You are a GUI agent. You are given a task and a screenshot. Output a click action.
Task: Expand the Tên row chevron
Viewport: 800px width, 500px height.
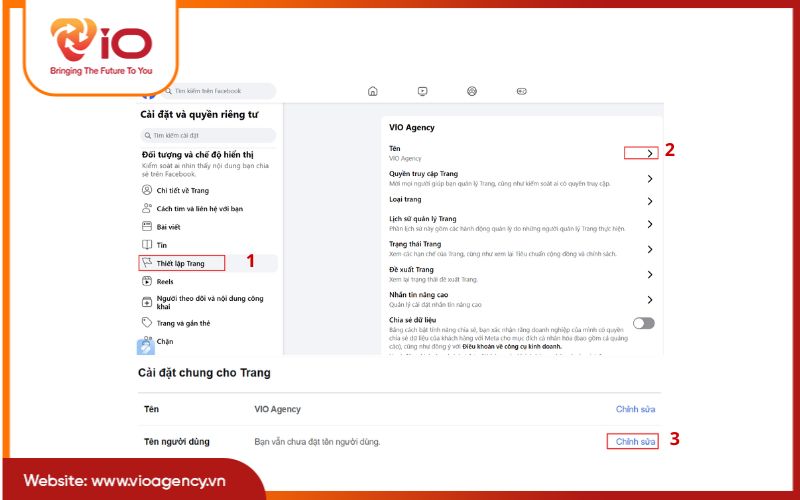tap(649, 153)
